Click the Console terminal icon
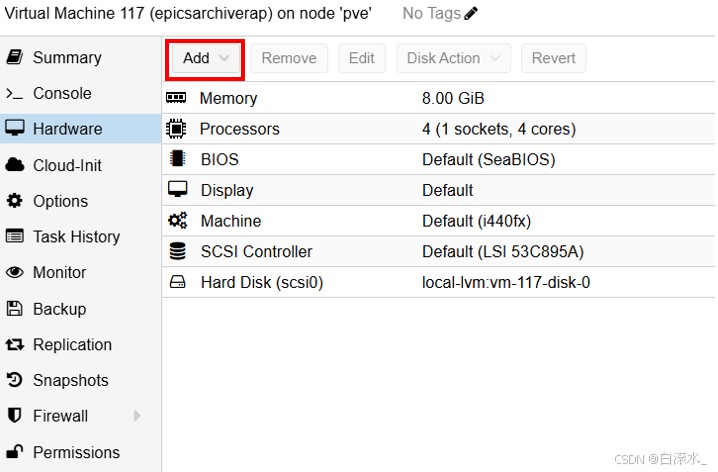Screen dimensions: 718x472 point(15,94)
